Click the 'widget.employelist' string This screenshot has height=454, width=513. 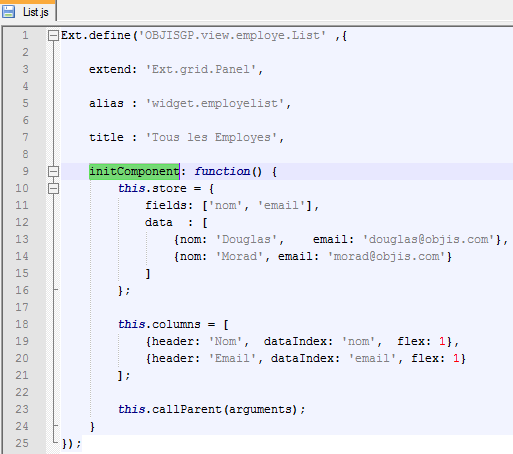coord(215,103)
